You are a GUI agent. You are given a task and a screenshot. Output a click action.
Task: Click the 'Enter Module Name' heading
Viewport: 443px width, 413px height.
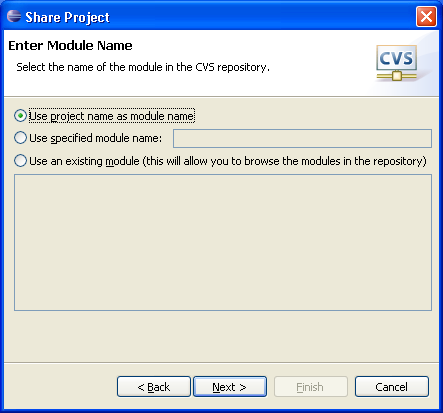70,46
